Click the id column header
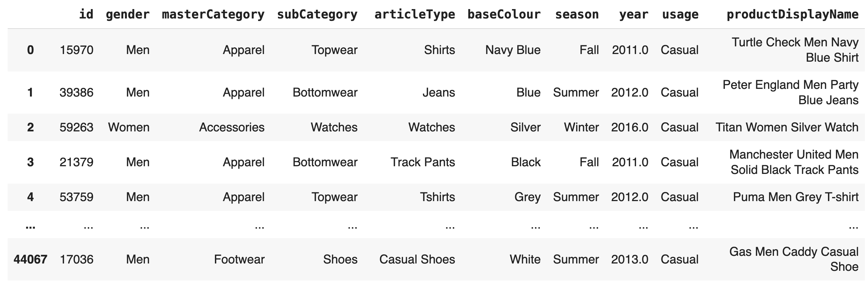Image resolution: width=868 pixels, height=283 pixels. tap(86, 14)
